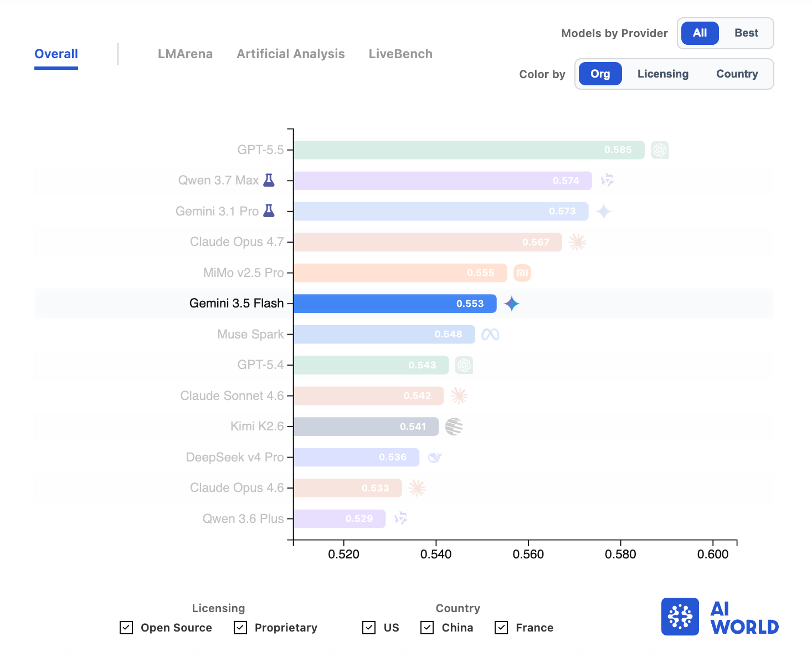Image resolution: width=812 pixels, height=657 pixels.
Task: Click the Gemini 3.1 Pro model label
Action: click(x=217, y=212)
